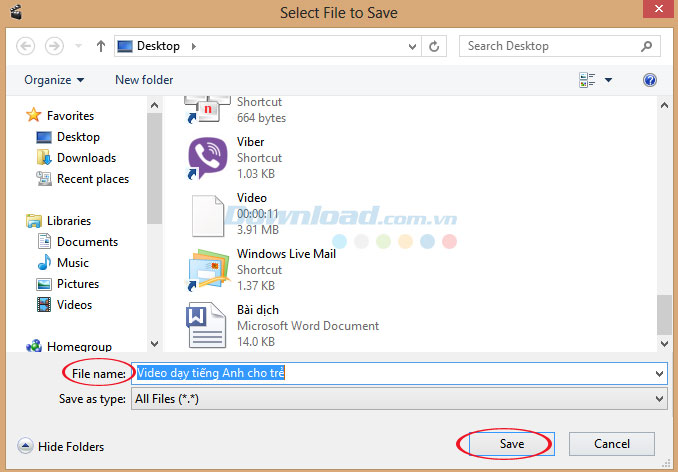Open the Pictures library

click(78, 284)
